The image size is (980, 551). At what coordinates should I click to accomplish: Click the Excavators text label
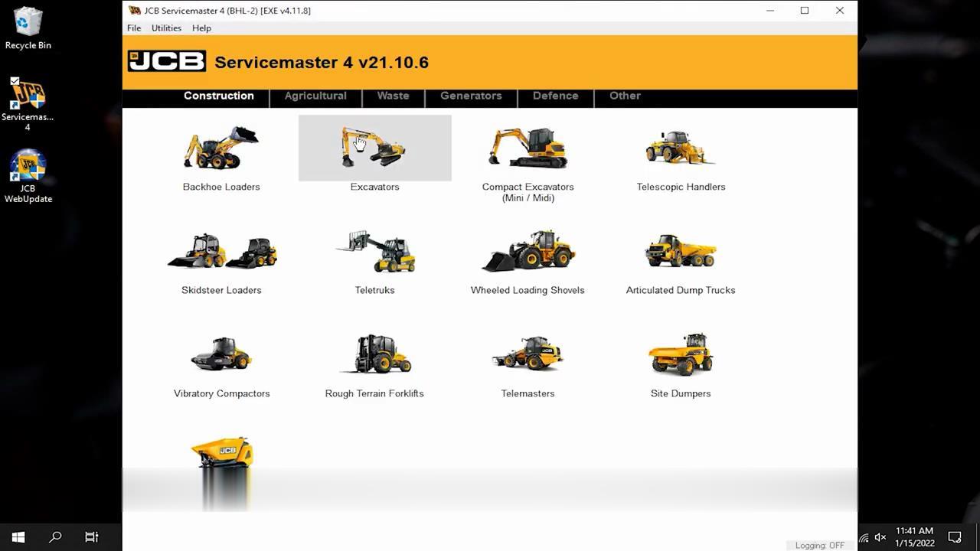coord(374,187)
